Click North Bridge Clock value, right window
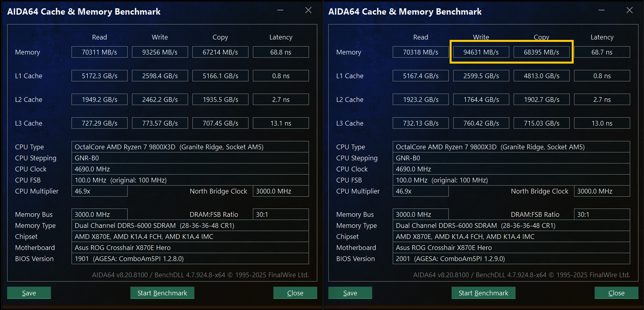Viewport: 644px width, 310px height. pos(602,191)
